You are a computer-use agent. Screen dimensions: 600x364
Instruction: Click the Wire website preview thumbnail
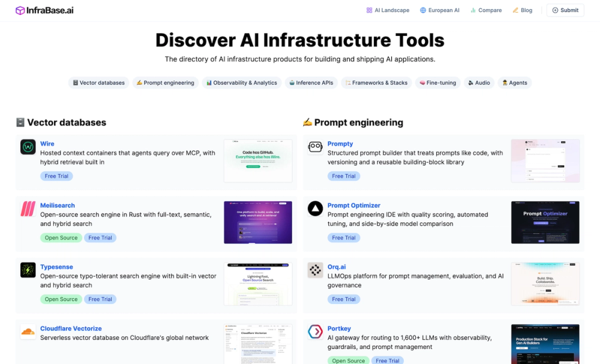click(258, 161)
